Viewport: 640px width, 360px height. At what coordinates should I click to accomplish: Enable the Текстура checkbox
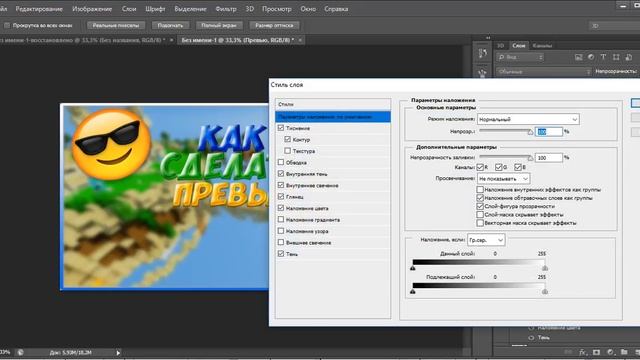point(287,151)
